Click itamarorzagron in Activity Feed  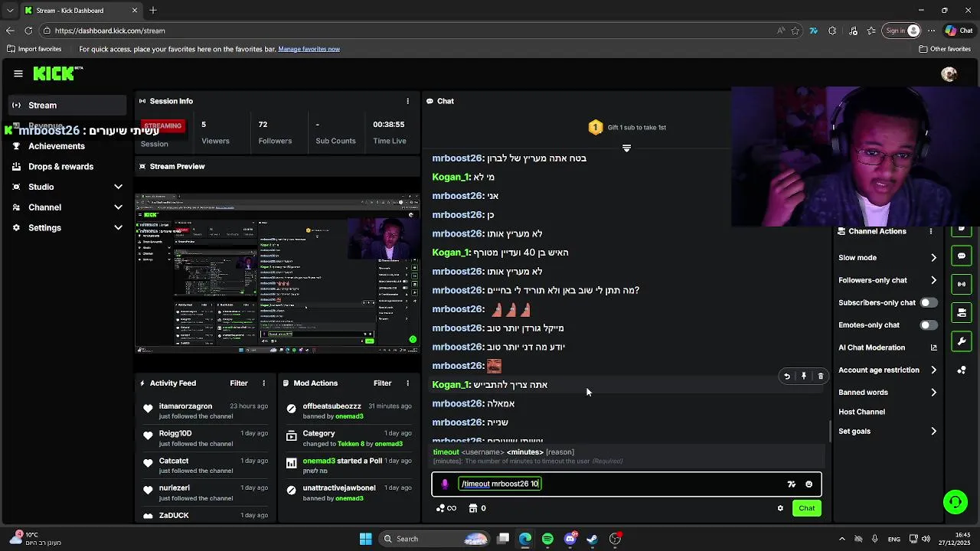click(185, 406)
